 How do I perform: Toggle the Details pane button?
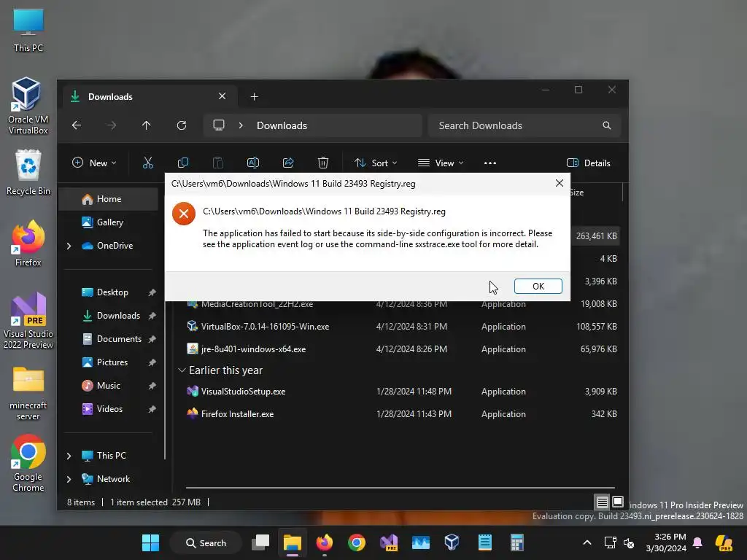pos(589,163)
